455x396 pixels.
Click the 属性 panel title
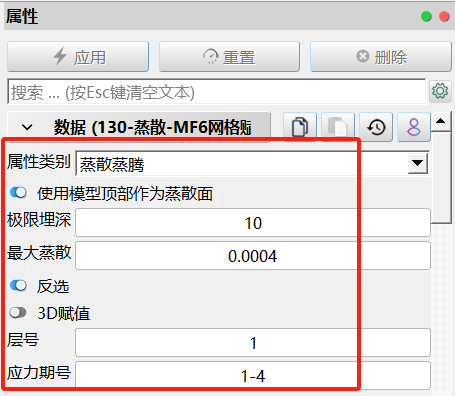(x=22, y=16)
